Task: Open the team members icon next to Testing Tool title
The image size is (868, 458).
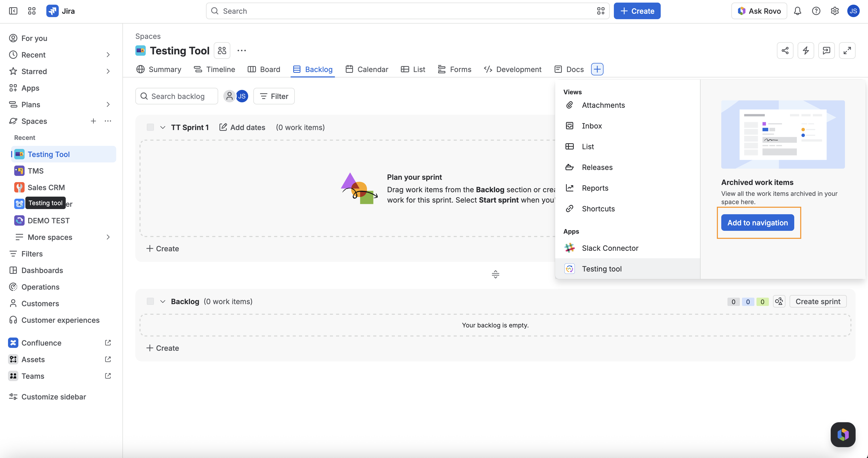Action: pyautogui.click(x=222, y=51)
